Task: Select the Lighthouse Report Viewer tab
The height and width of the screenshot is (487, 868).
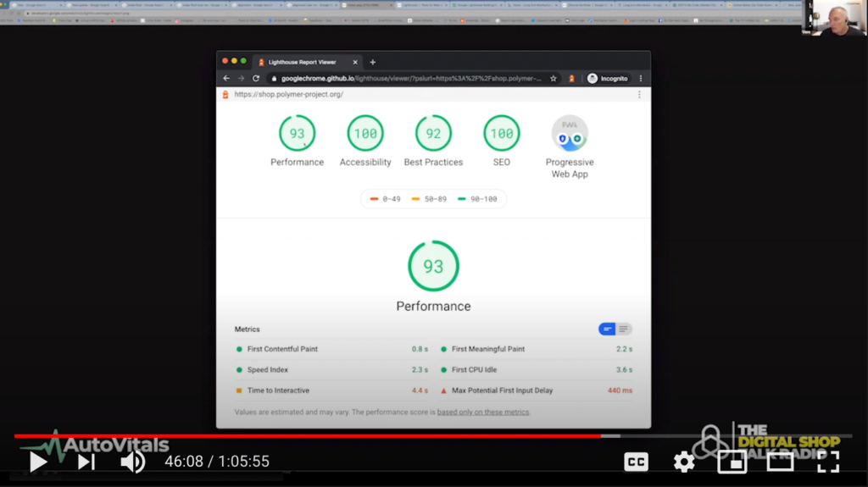Action: pos(301,62)
